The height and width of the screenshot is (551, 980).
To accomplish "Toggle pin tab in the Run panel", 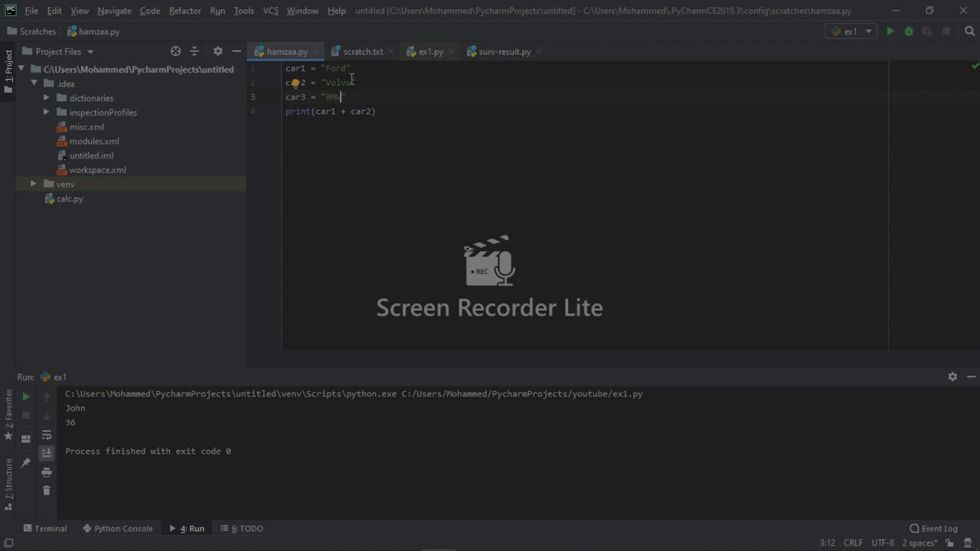I will [x=25, y=462].
